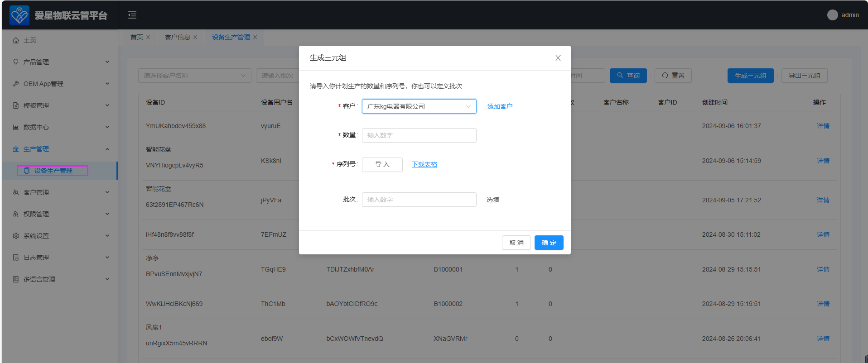
Task: Click the gear icon for 系统设置
Action: 16,236
